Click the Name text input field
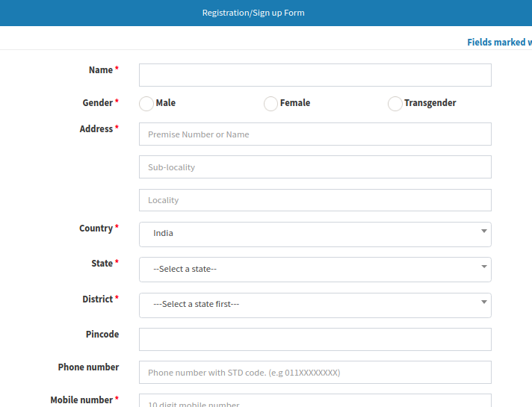 click(x=315, y=75)
